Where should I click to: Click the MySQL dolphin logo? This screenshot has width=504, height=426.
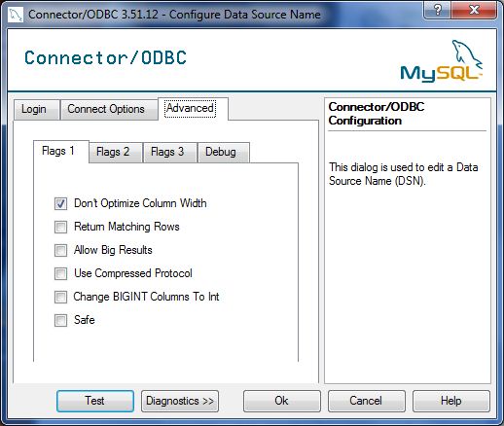442,60
